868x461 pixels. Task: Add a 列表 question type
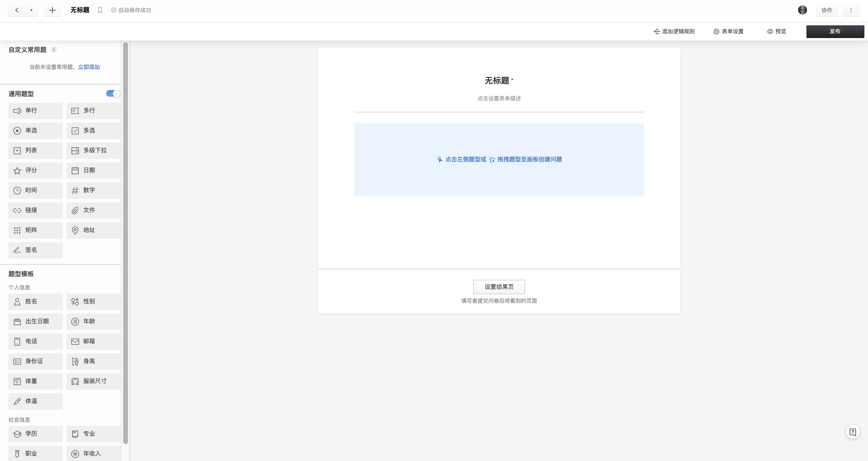pyautogui.click(x=35, y=150)
